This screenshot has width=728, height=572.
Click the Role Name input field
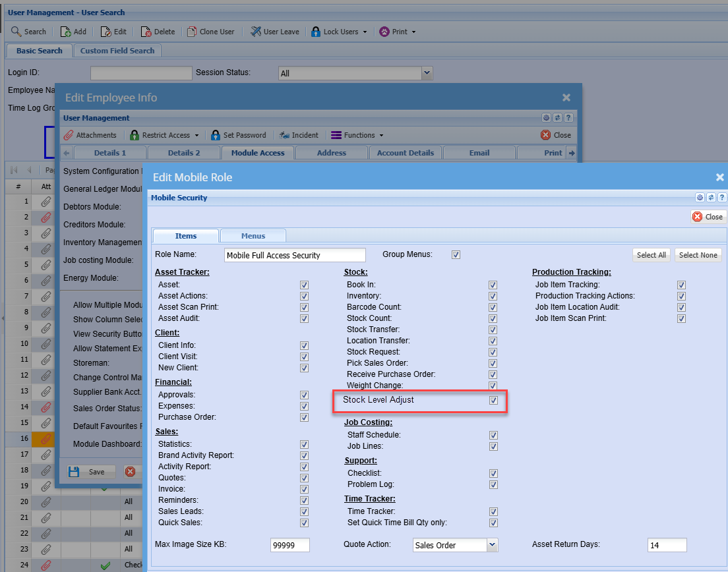point(295,255)
